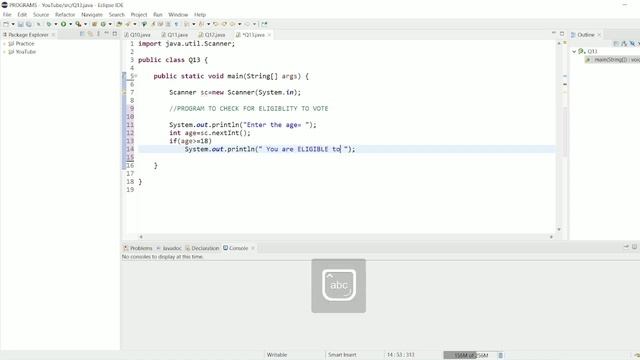640x360 pixels.
Task: Open Package Explorer view menu
Action: tap(98, 34)
